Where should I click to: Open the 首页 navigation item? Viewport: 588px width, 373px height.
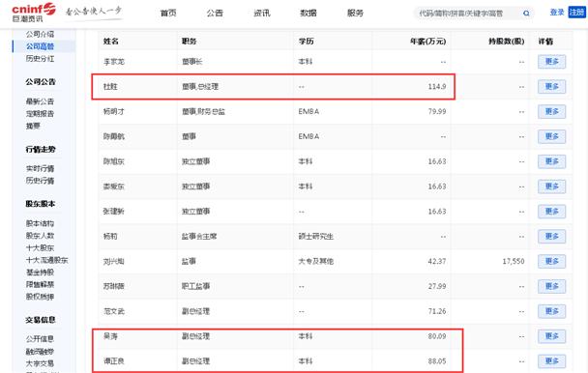[x=168, y=13]
